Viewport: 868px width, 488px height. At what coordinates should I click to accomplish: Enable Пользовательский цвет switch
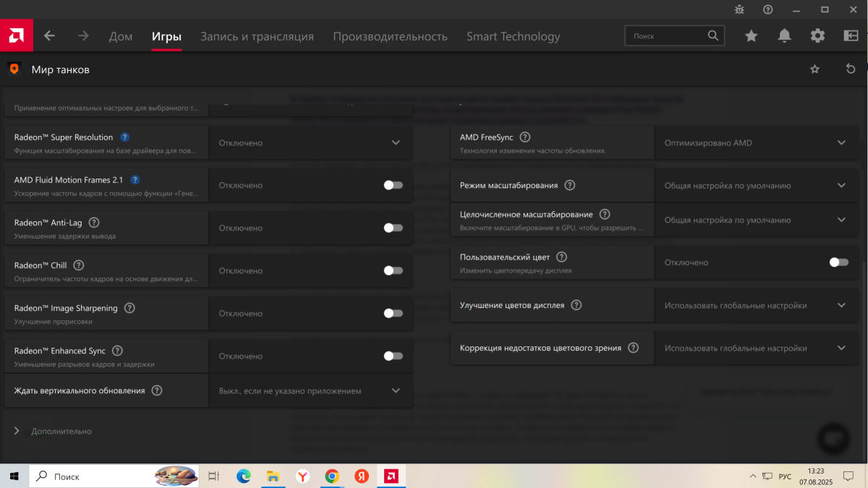pyautogui.click(x=838, y=262)
